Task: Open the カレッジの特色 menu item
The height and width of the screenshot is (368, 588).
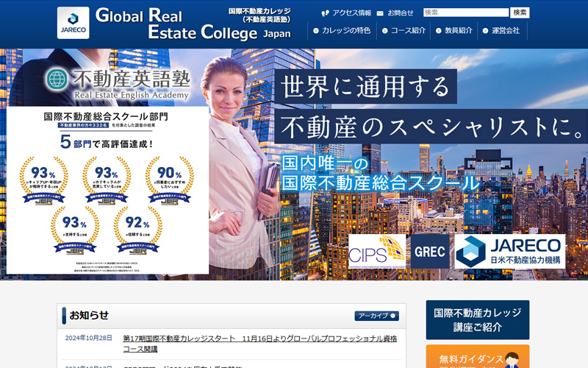Action: pos(346,30)
